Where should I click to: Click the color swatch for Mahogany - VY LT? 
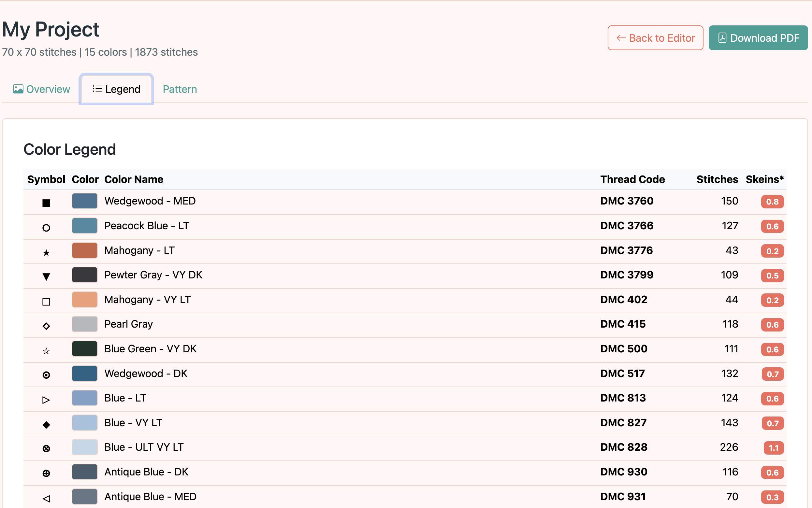[84, 299]
